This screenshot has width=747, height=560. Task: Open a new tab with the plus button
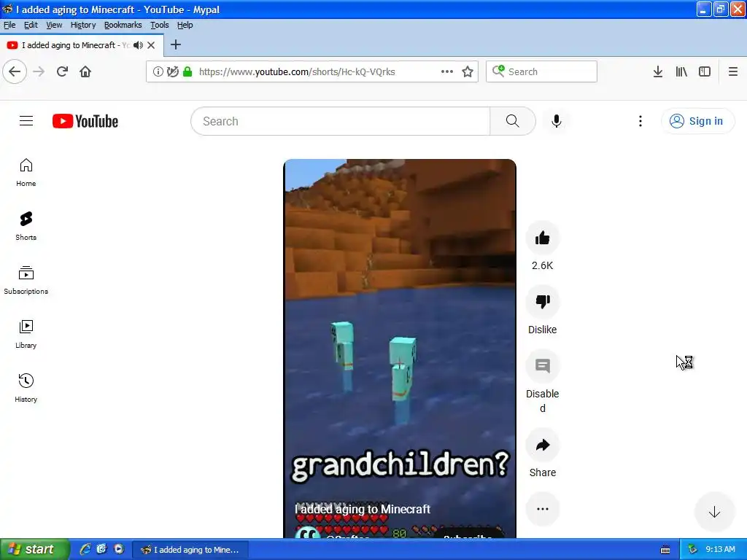pyautogui.click(x=176, y=44)
